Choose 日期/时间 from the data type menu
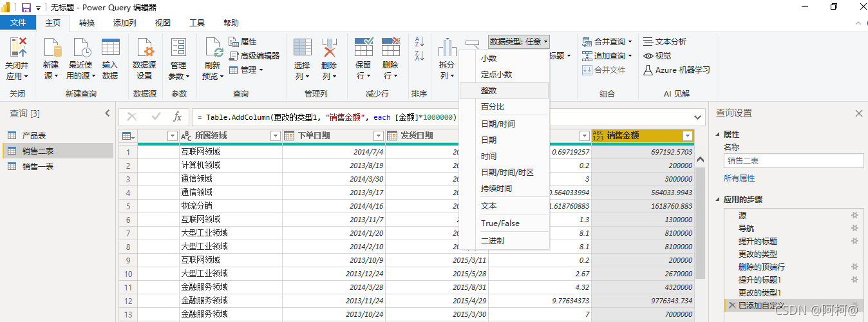 pos(504,124)
